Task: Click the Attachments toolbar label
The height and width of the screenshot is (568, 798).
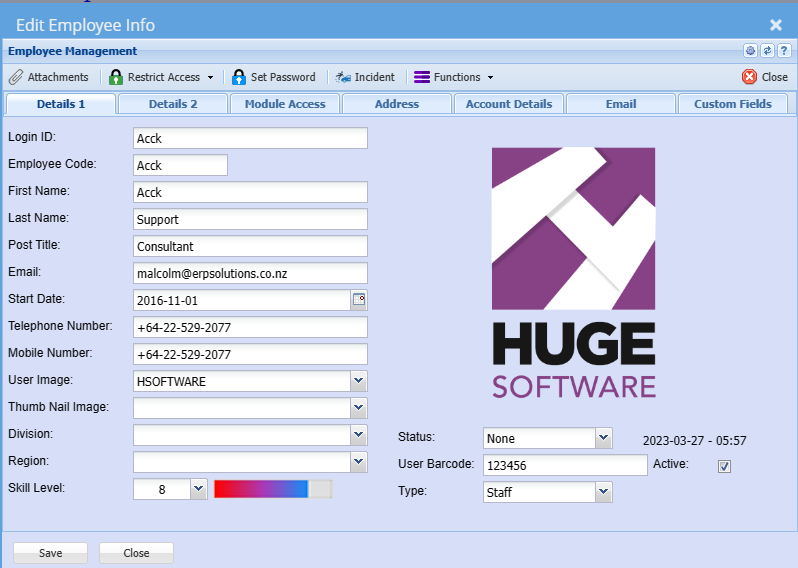Action: 58,77
